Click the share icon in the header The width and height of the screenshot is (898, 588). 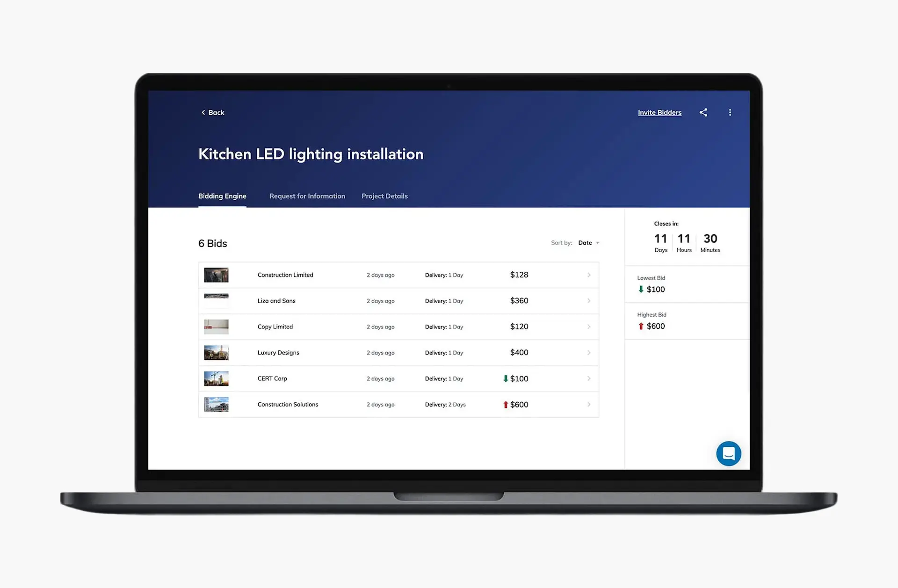click(x=703, y=112)
